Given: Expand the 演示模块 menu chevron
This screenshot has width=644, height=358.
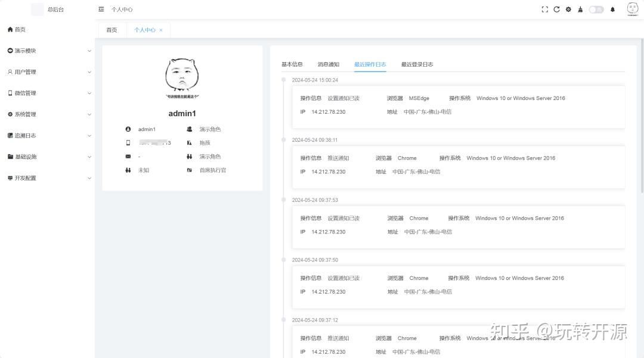Looking at the screenshot, I should tap(89, 51).
